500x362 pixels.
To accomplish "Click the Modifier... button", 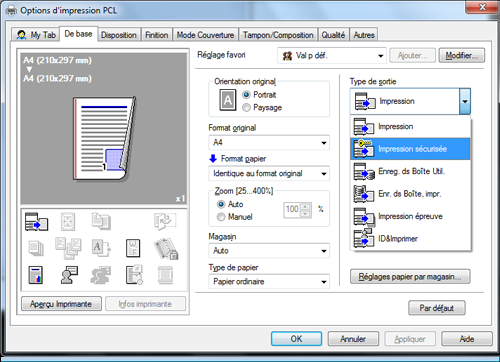I will 462,55.
